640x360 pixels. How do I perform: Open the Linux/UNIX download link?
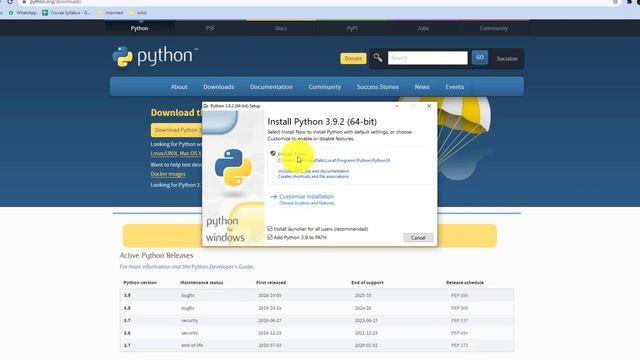click(x=164, y=153)
